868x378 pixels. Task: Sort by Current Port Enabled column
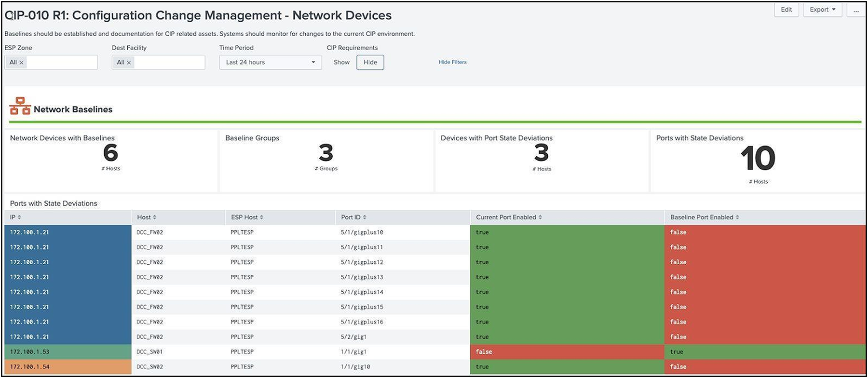(x=509, y=217)
